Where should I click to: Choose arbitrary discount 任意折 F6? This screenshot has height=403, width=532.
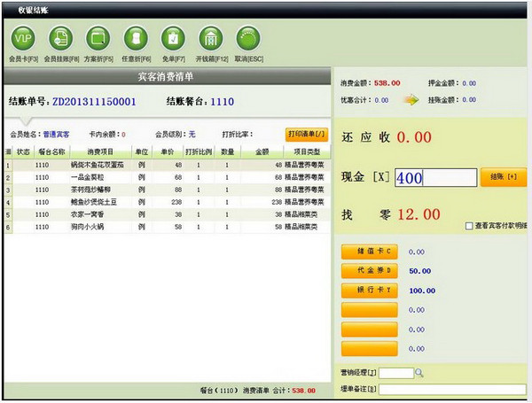136,39
